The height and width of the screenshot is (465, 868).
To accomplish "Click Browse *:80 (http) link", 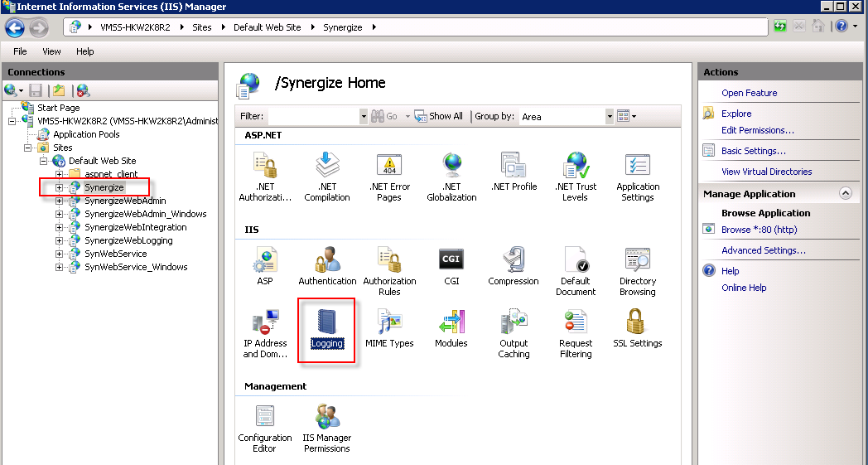I will click(x=759, y=230).
